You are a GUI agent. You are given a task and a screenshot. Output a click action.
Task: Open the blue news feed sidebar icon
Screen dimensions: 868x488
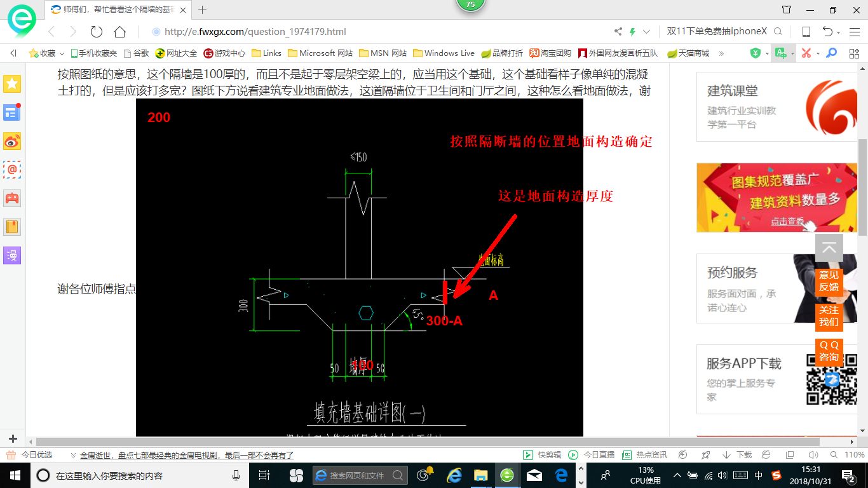(12, 112)
